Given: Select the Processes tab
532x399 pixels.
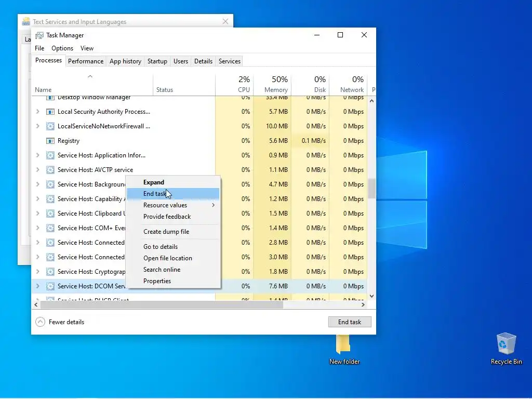Looking at the screenshot, I should click(48, 60).
